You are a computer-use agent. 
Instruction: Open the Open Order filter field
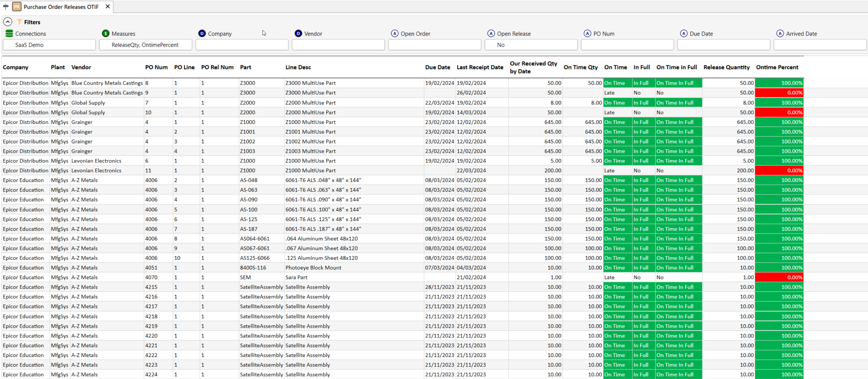435,45
